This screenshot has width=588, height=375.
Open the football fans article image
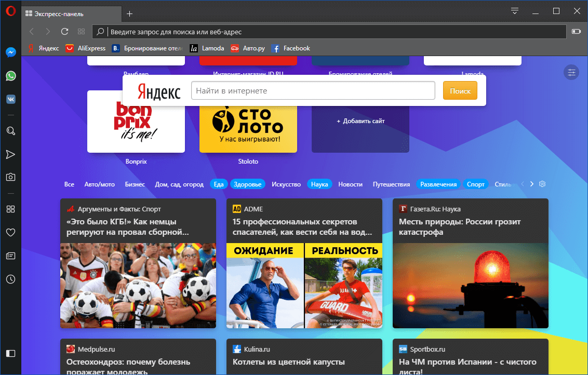click(x=138, y=286)
